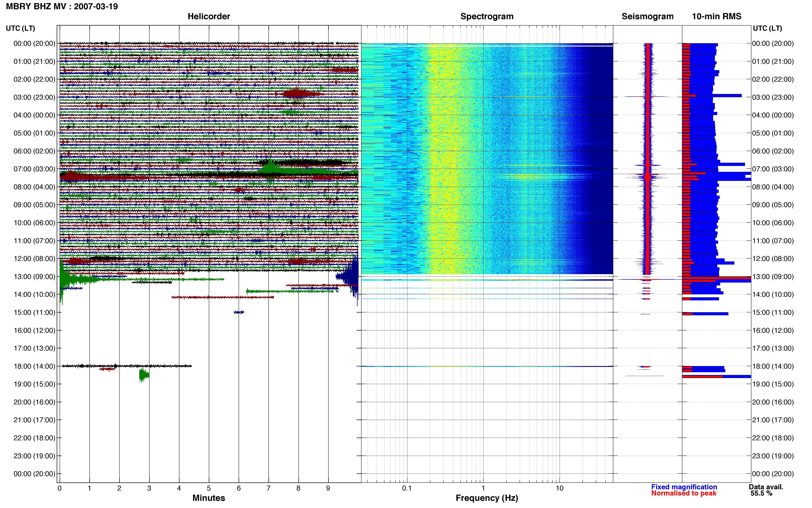
Task: Click the '0.1' frequency tick label
Action: click(407, 488)
